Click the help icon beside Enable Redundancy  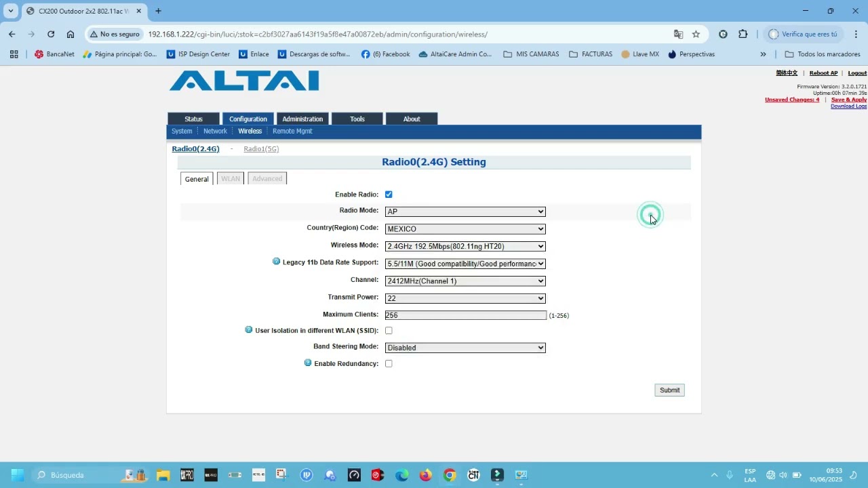(x=308, y=363)
